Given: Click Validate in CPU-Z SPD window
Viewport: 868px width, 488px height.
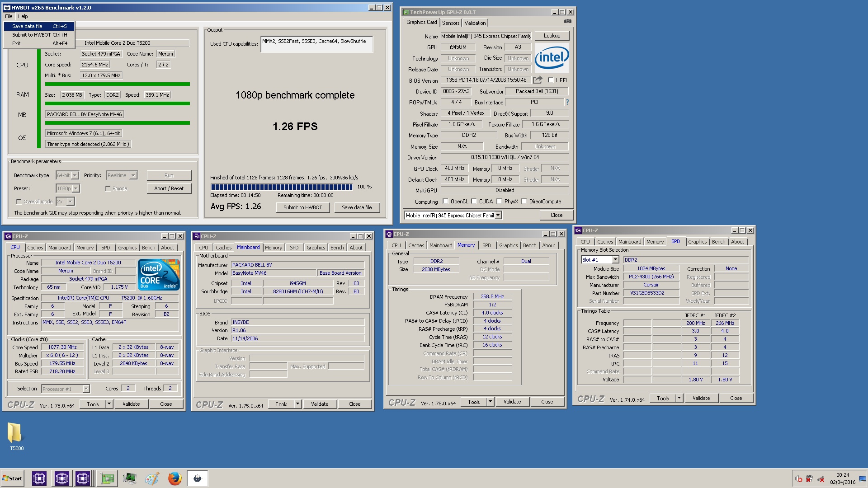Looking at the screenshot, I should pos(701,398).
